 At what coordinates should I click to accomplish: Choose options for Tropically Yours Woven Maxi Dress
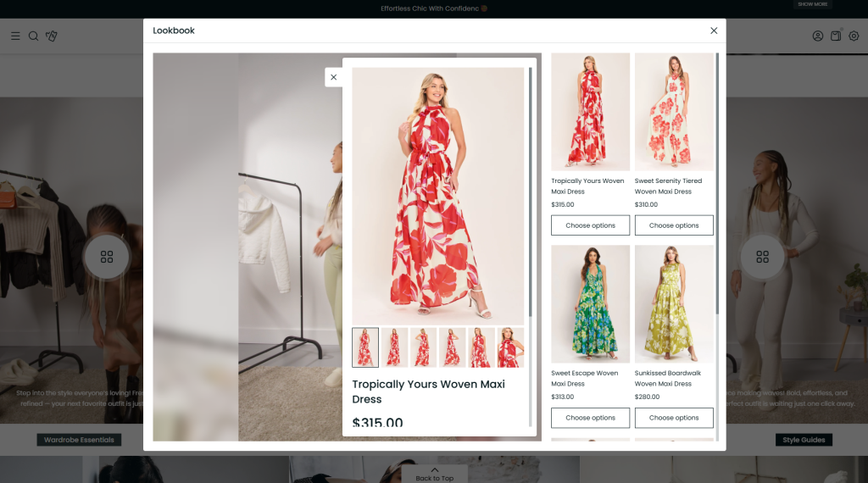(590, 225)
